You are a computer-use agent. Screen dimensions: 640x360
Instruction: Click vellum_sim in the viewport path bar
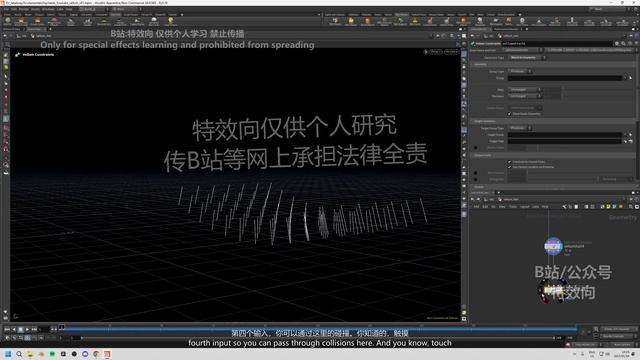point(43,36)
